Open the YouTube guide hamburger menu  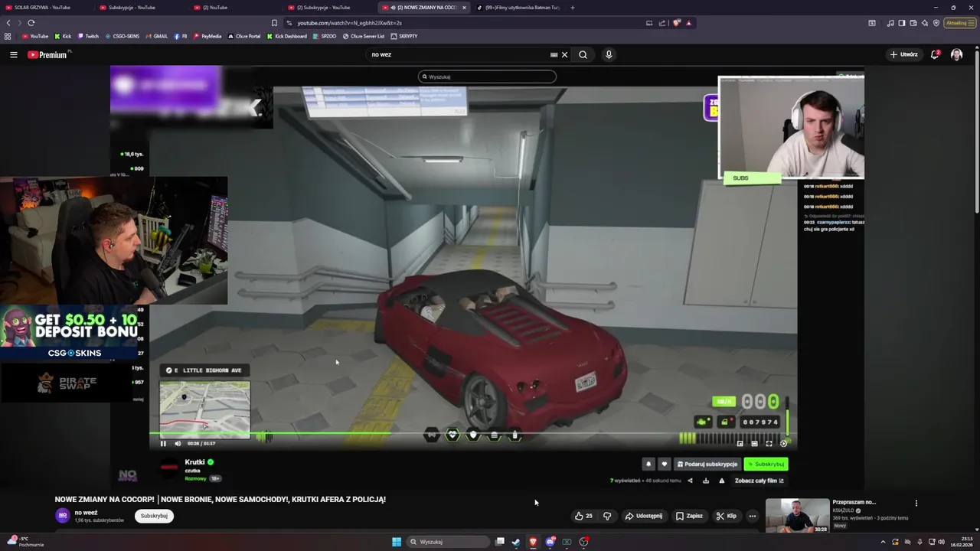point(13,54)
